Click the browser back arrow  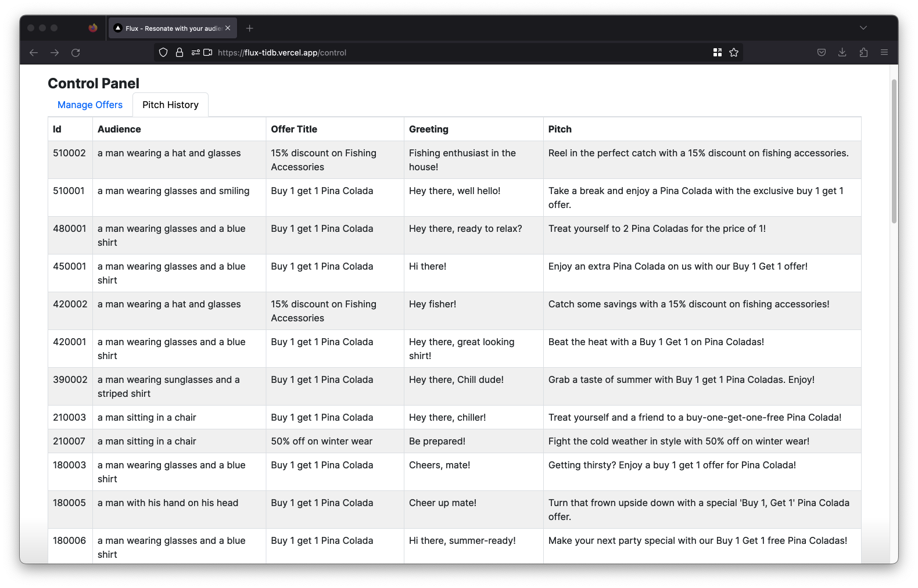(x=34, y=53)
